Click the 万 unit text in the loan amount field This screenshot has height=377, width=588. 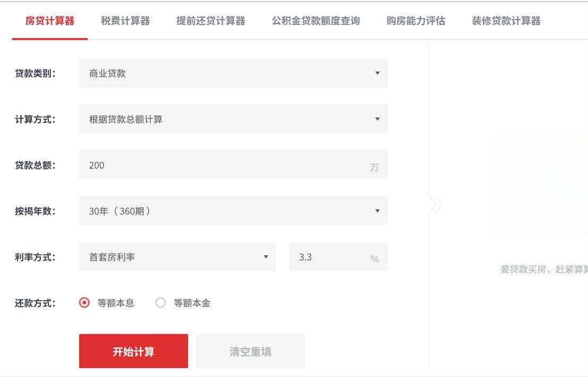(374, 167)
